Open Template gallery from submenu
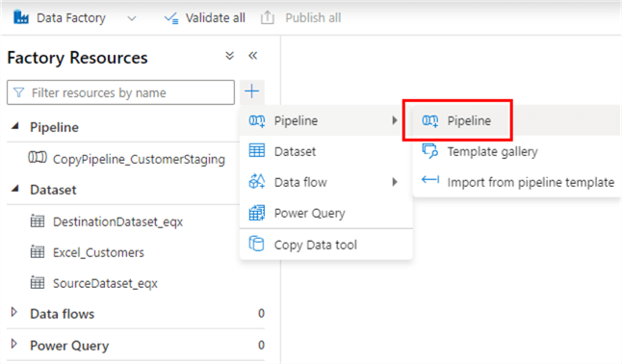This screenshot has height=364, width=622. (x=516, y=151)
